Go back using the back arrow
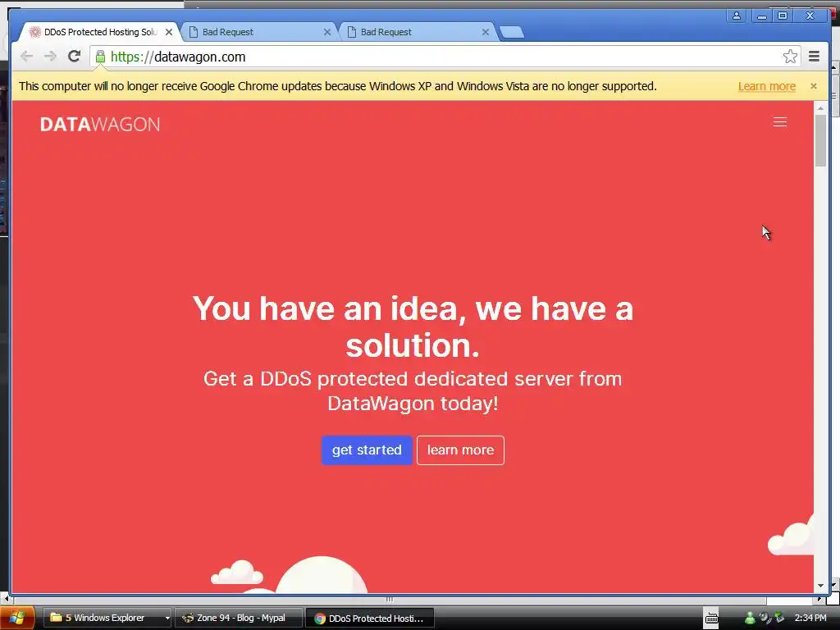 point(26,57)
